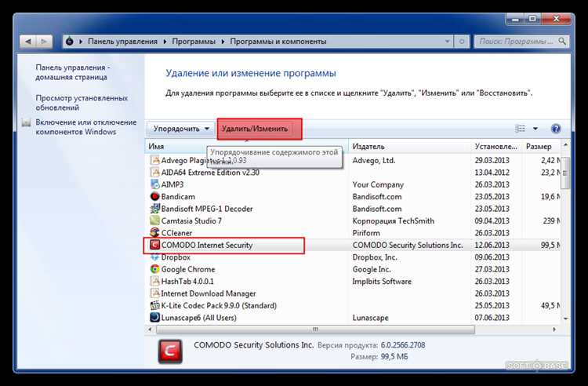
Task: Expand the first breadcrumb arrow after root icon
Action: pos(81,42)
